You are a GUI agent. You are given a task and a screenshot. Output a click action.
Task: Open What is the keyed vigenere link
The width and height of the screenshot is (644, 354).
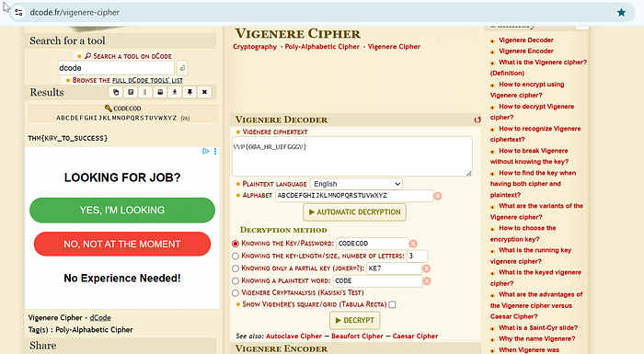coord(535,278)
